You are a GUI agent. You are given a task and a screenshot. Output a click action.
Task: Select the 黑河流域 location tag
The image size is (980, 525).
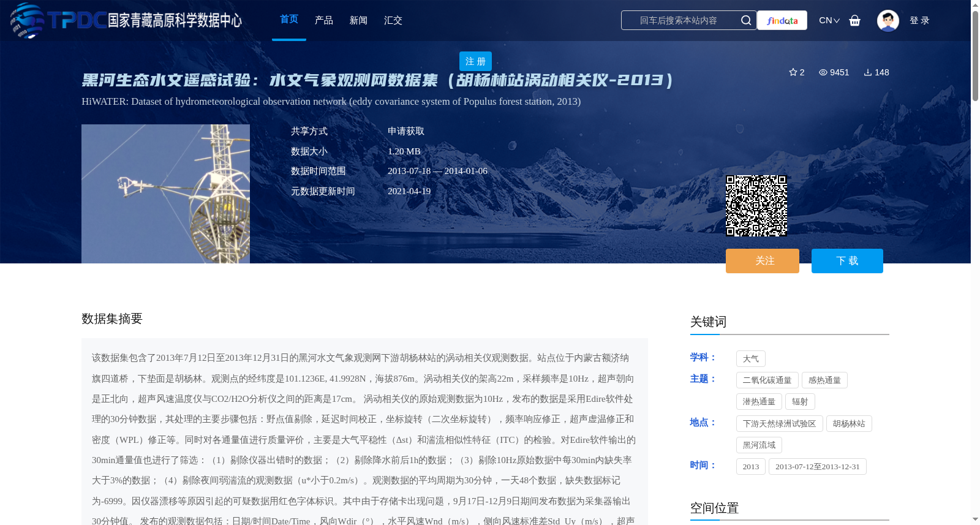pos(759,445)
